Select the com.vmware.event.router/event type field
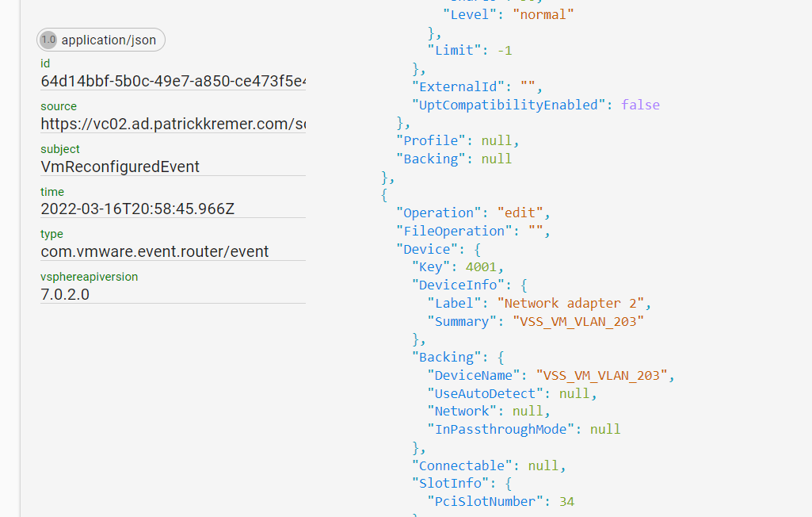Image resolution: width=812 pixels, height=517 pixels. pos(154,251)
